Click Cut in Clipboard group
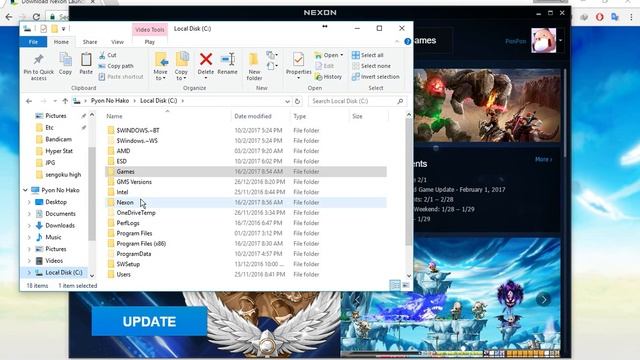The width and height of the screenshot is (640, 360). (x=108, y=55)
